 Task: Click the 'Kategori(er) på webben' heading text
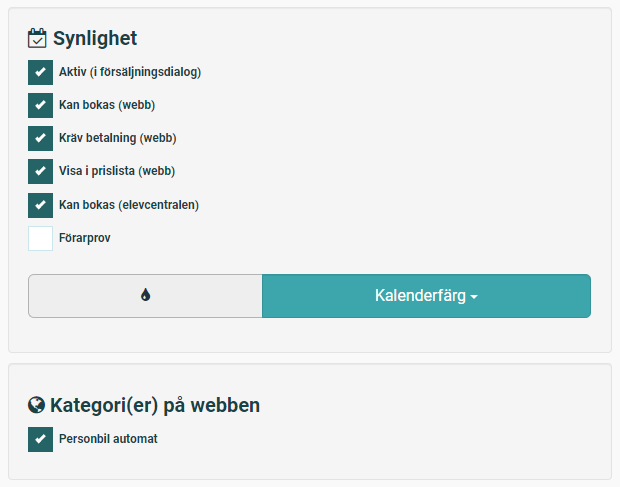pos(155,405)
